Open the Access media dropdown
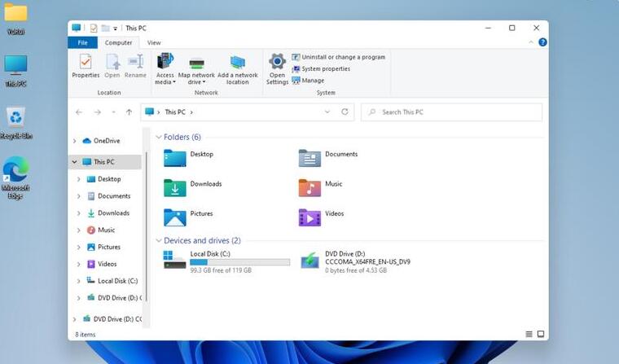The width and height of the screenshot is (619, 364). coord(165,68)
